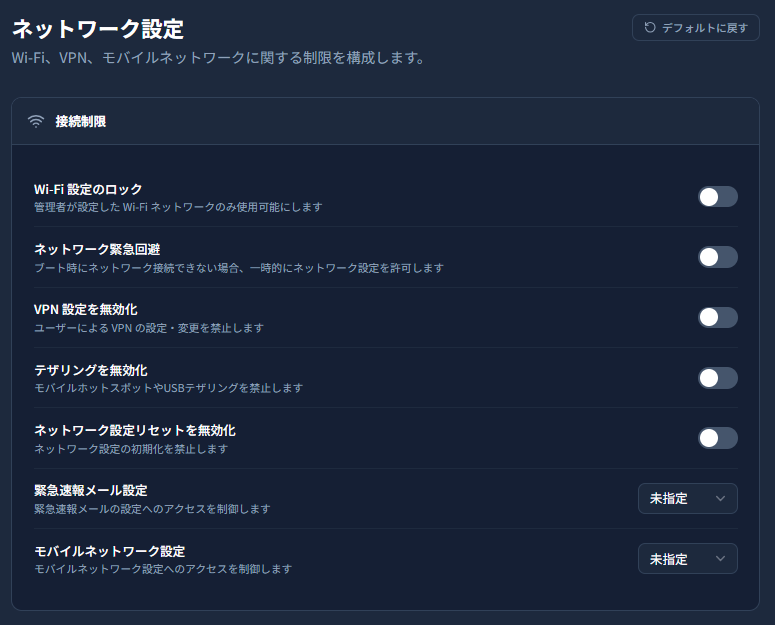Toggle ネットワーク設定リセットを無効化 switch

(718, 438)
